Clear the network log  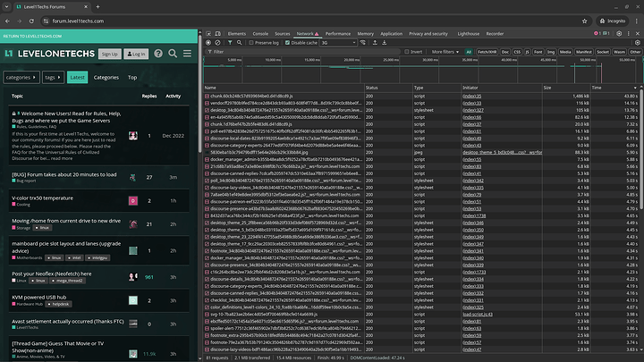click(x=216, y=42)
